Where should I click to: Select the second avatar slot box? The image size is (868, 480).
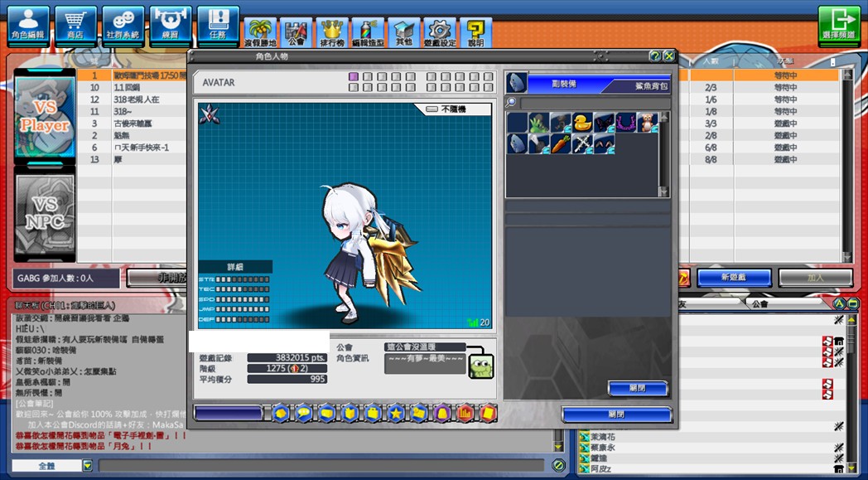[x=368, y=76]
